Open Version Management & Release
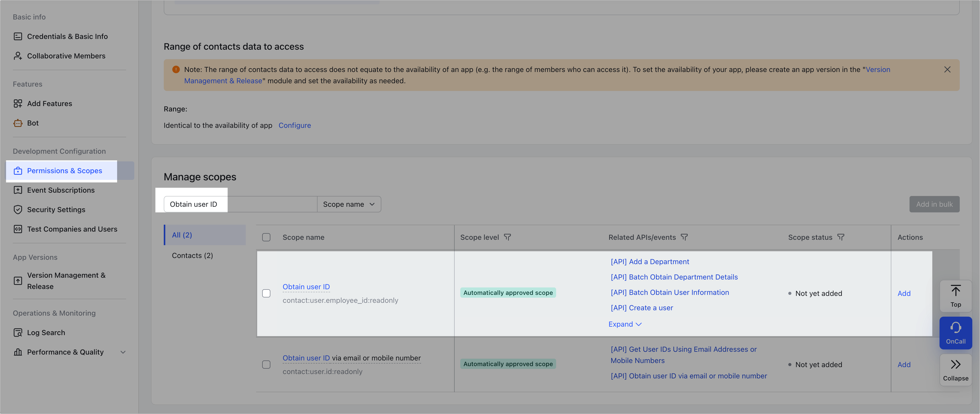The width and height of the screenshot is (980, 414). pyautogui.click(x=67, y=281)
